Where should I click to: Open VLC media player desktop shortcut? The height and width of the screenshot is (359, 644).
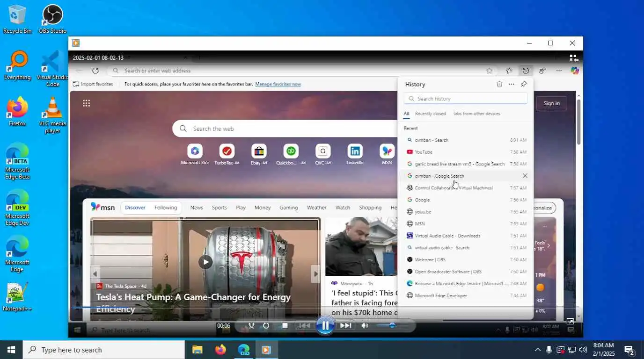(52, 115)
